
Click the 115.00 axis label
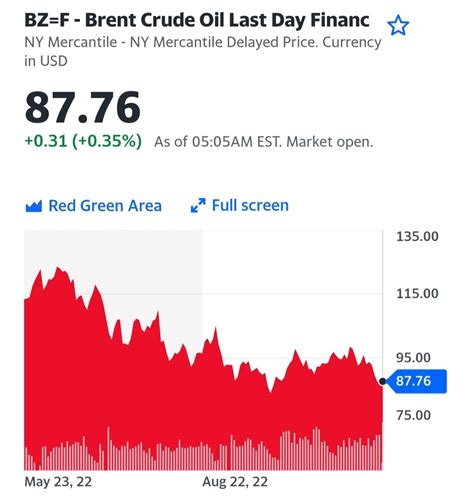(417, 294)
